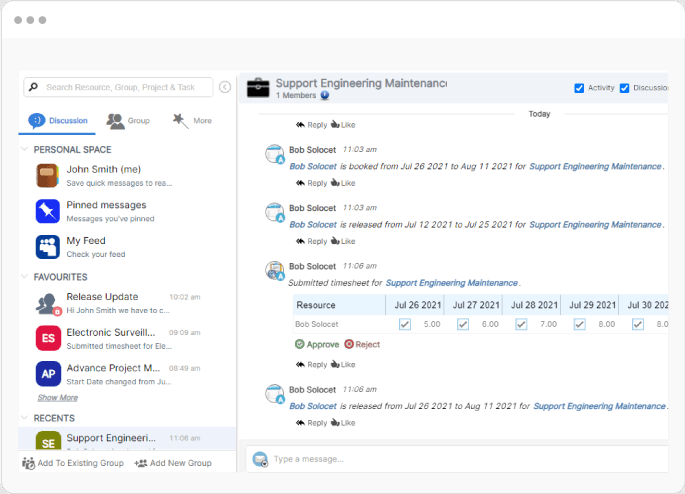This screenshot has height=494, width=685.
Task: Reject the submitted timesheet
Action: click(362, 345)
